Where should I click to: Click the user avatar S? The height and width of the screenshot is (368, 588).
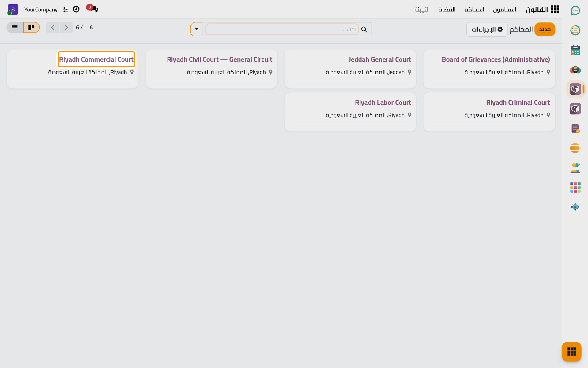(x=13, y=10)
